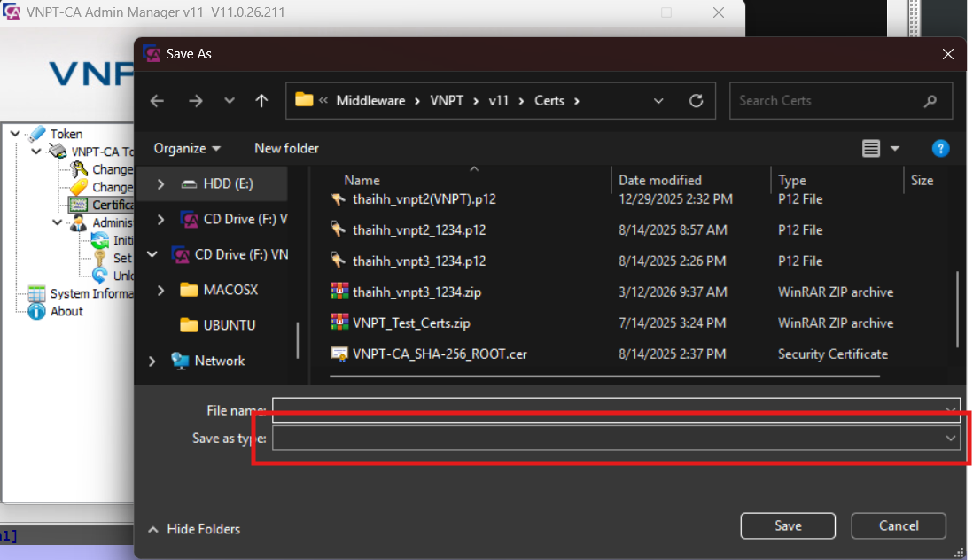Click the folder icon in address bar
This screenshot has width=973, height=560.
coord(304,100)
